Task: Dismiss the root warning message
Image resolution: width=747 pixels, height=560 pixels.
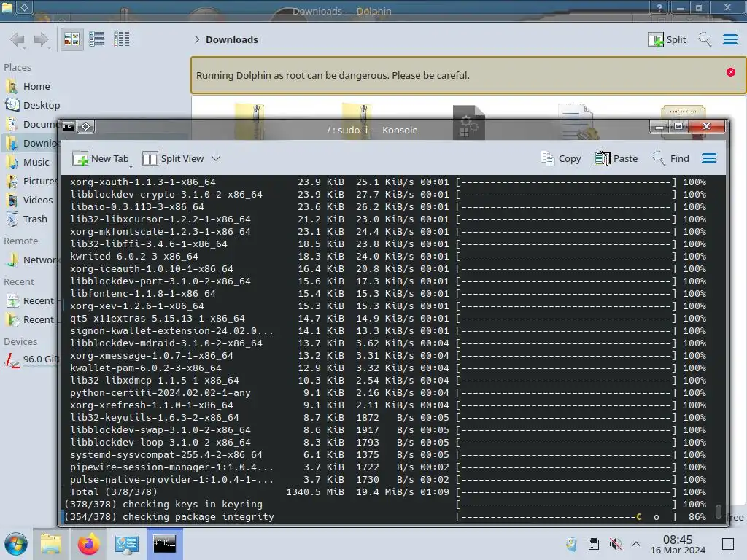Action: click(731, 72)
